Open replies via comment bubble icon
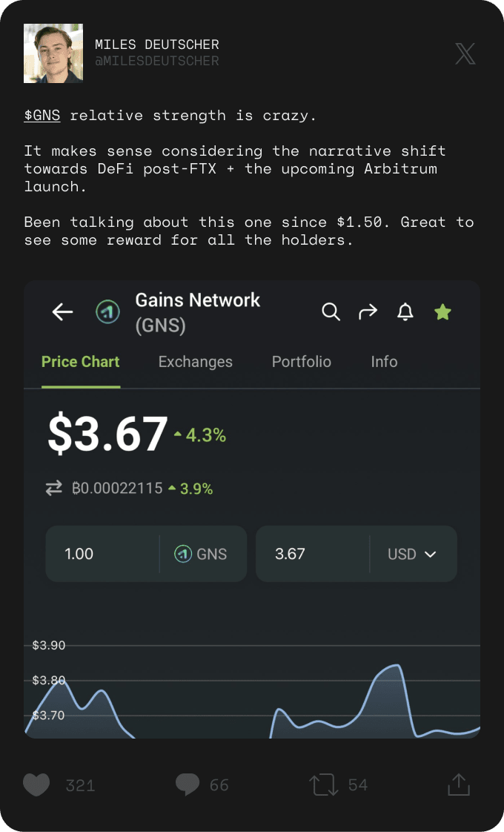The image size is (504, 832). 188,785
